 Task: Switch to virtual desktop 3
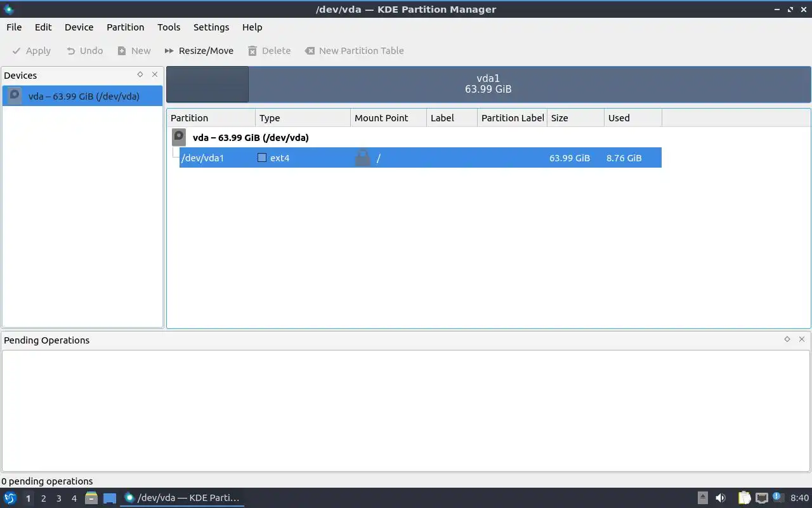(x=58, y=498)
